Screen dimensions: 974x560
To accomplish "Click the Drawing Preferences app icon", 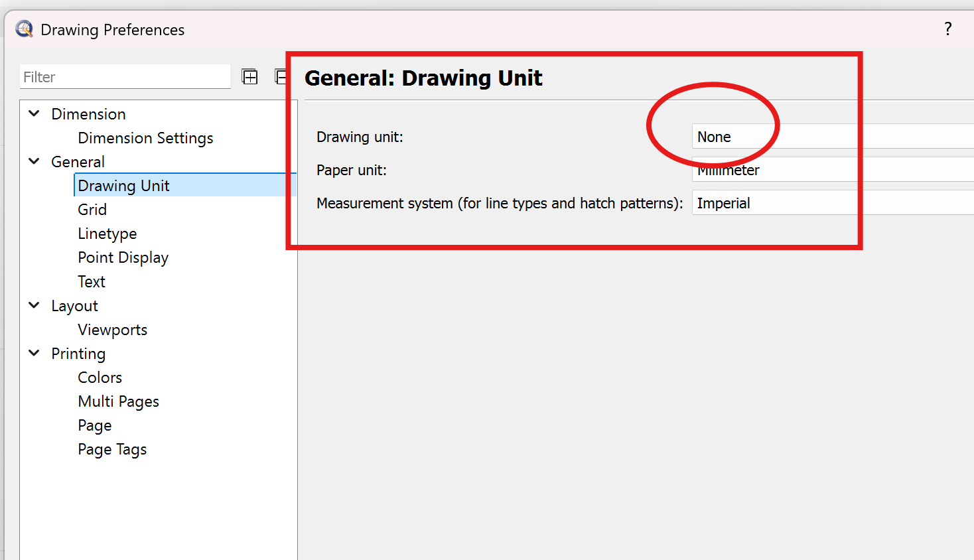I will click(25, 29).
